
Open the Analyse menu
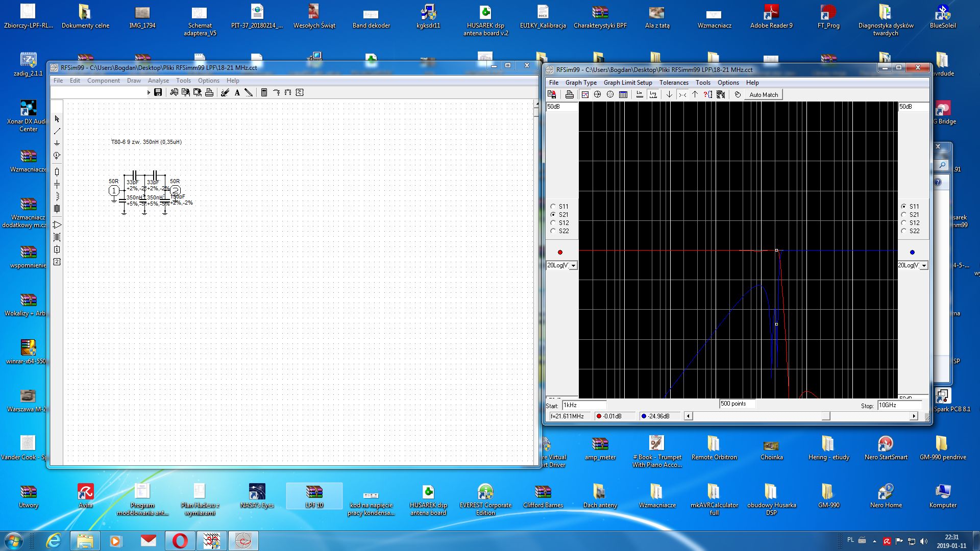(x=158, y=81)
